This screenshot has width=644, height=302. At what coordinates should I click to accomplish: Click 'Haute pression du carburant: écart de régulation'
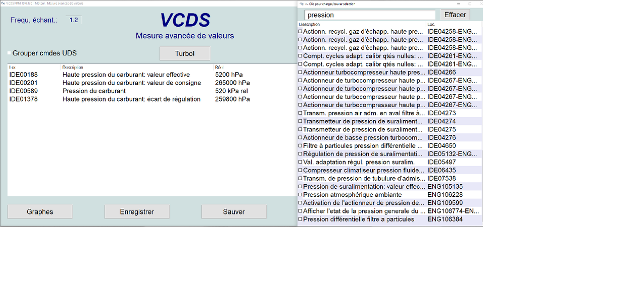coord(131,99)
